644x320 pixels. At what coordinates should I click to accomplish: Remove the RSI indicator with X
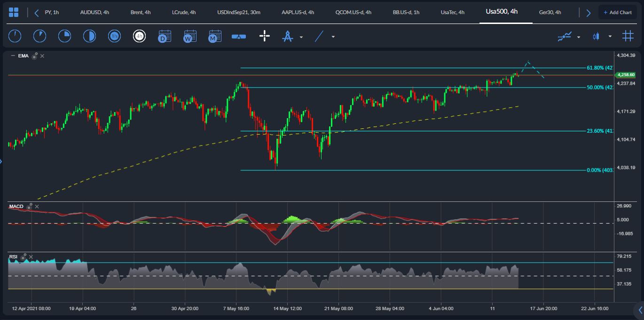tap(31, 257)
